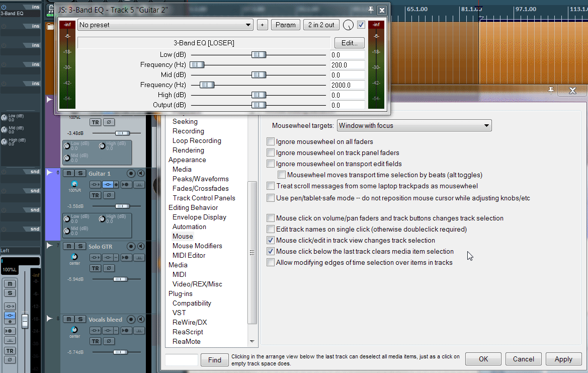Toggle input monitoring speaker on Solo GTR
This screenshot has height=373, width=588.
point(141,247)
